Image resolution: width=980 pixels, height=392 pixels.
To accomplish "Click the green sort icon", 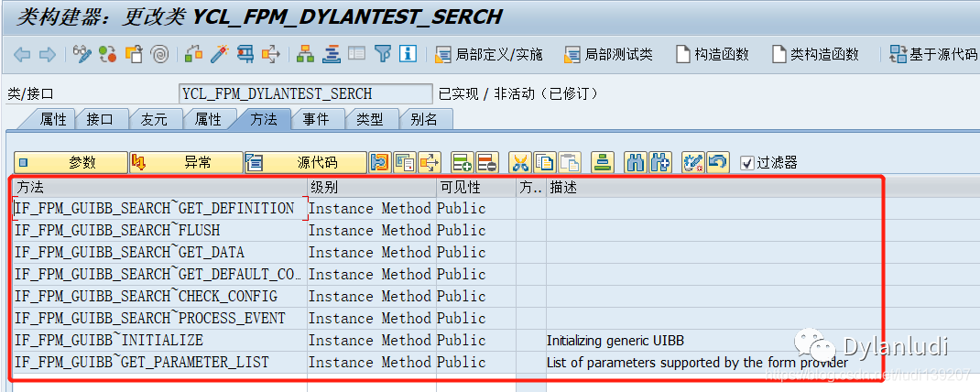I will pyautogui.click(x=603, y=162).
